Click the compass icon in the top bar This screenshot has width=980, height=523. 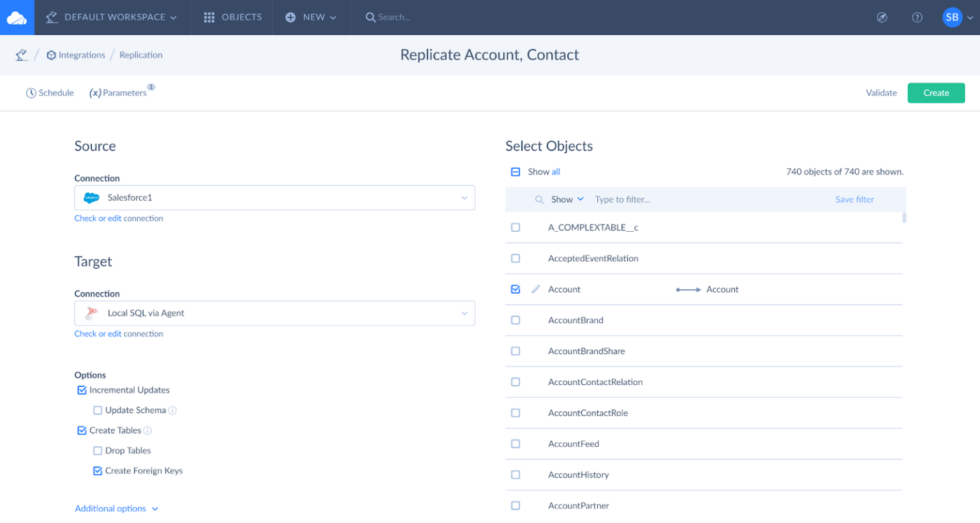tap(882, 17)
